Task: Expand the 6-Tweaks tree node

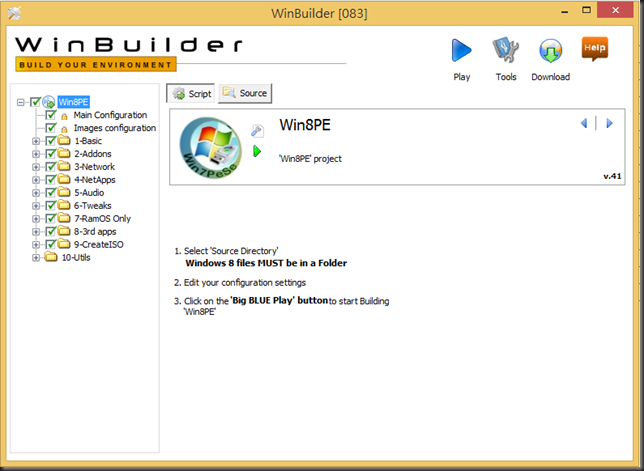Action: [36, 206]
